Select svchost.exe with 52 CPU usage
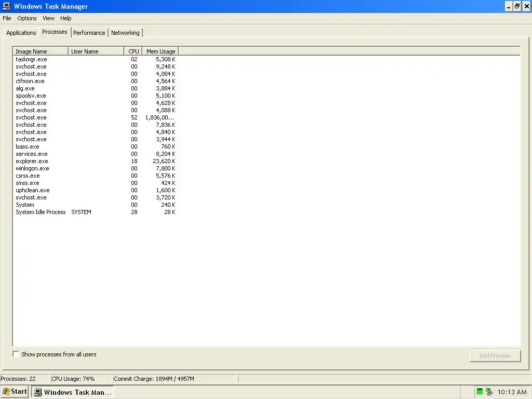The image size is (532, 399). pos(96,118)
